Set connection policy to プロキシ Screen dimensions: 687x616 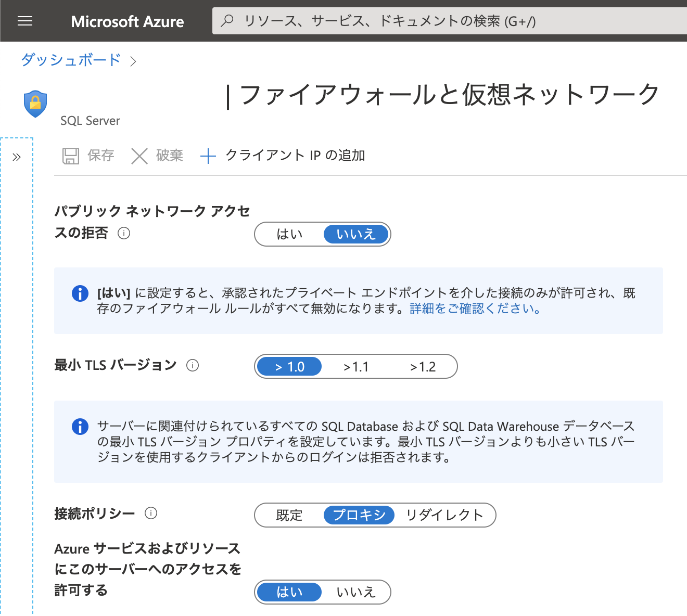coord(359,515)
